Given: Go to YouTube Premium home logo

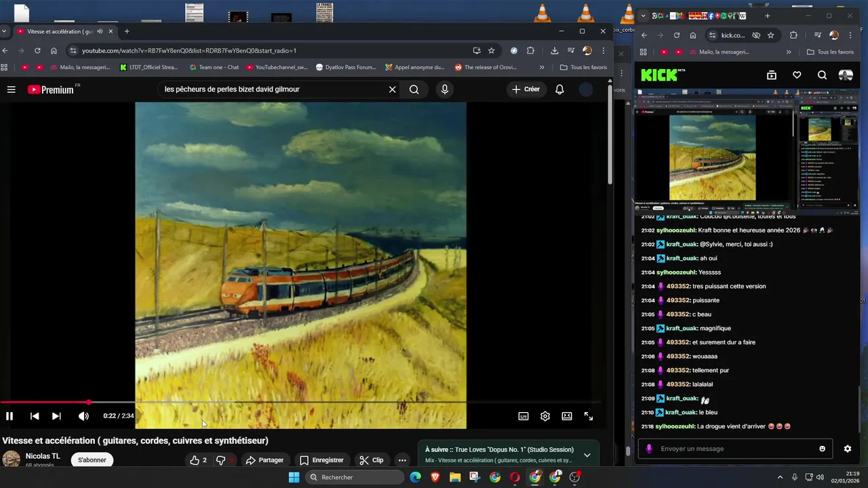Looking at the screenshot, I should pos(52,89).
